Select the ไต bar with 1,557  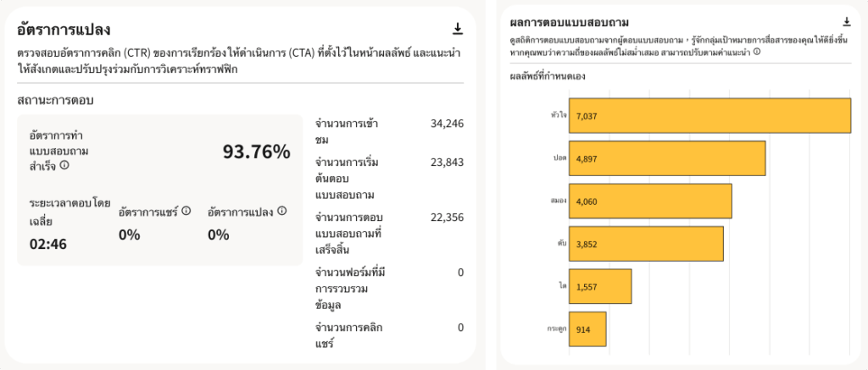598,287
